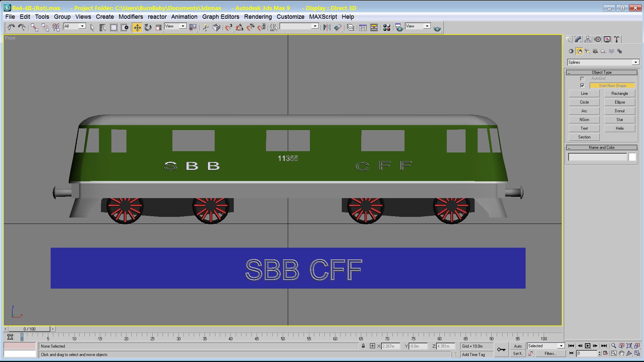Image resolution: width=644 pixels, height=362 pixels.
Task: Open the Rendering menu
Action: 258,17
